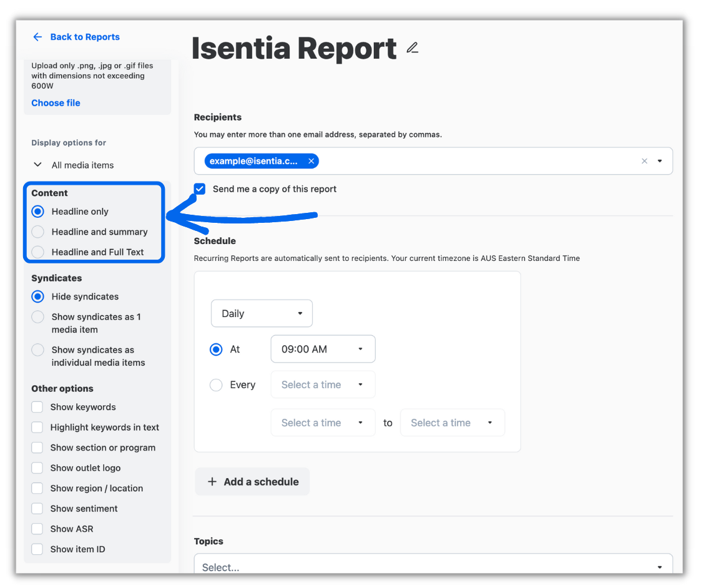The image size is (701, 588).
Task: Select the Headline only radio button
Action: 38,212
